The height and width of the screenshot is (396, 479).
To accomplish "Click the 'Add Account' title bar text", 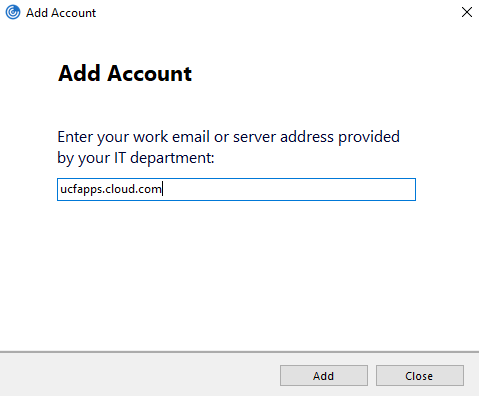I will 61,13.
